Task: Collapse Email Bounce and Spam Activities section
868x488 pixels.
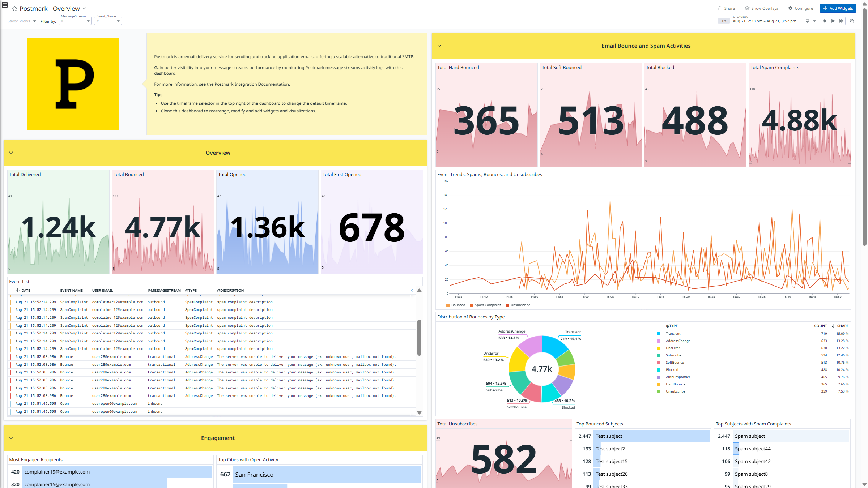Action: pyautogui.click(x=439, y=46)
